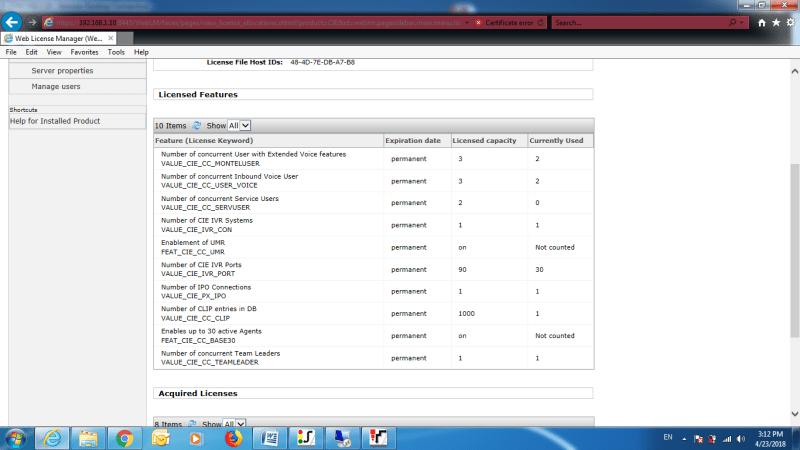Open the Tools menu
The image size is (800, 450).
pos(116,52)
